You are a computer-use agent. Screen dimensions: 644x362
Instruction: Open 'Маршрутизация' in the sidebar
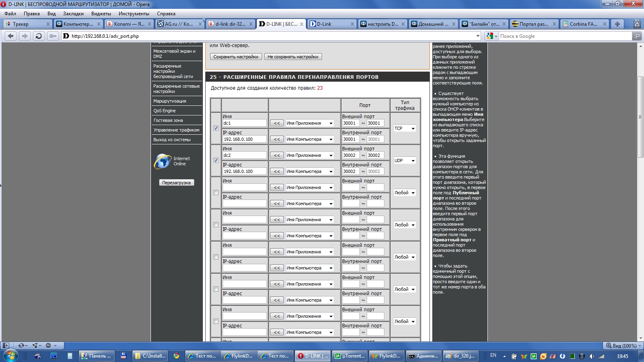pyautogui.click(x=170, y=101)
